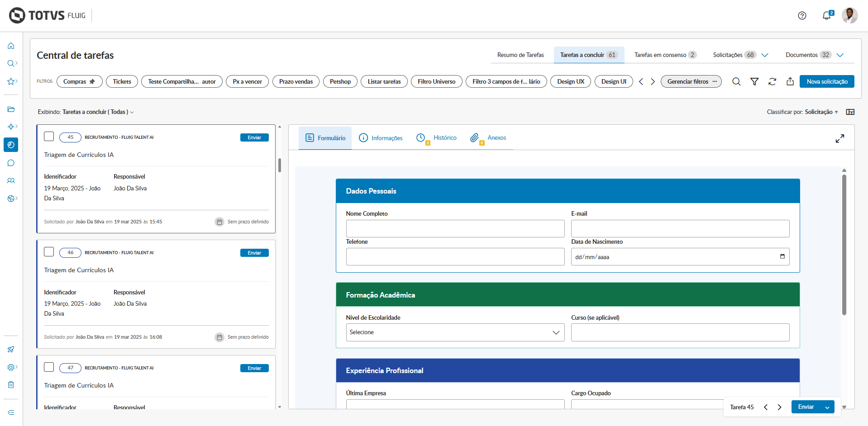Select the checkbox for task 46
The image size is (868, 426).
click(x=49, y=251)
